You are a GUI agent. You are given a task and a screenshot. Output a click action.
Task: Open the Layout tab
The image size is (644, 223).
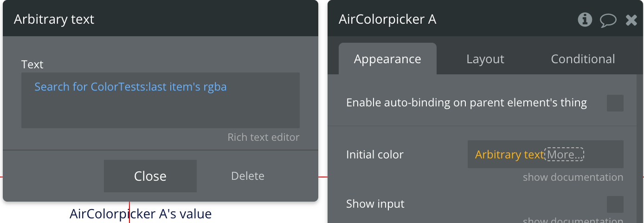pos(485,59)
